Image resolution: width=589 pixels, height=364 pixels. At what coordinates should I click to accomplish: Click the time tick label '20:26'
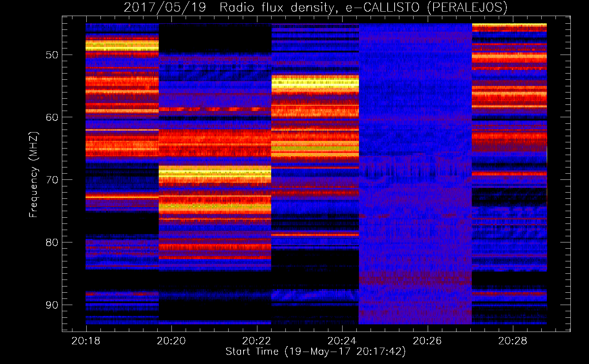click(x=427, y=341)
